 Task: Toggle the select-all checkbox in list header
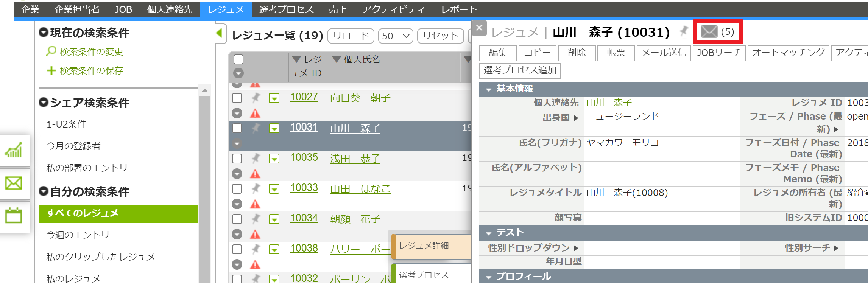point(238,59)
